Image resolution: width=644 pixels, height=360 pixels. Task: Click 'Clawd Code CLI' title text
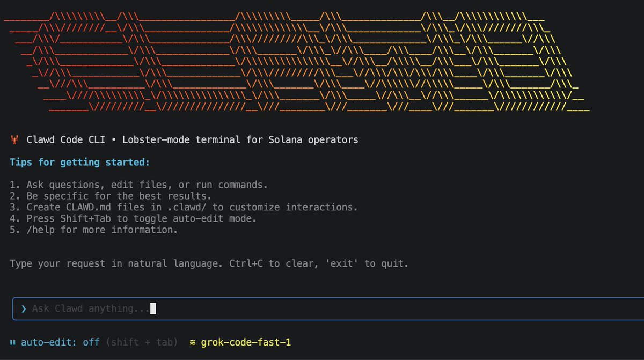[x=65, y=140]
